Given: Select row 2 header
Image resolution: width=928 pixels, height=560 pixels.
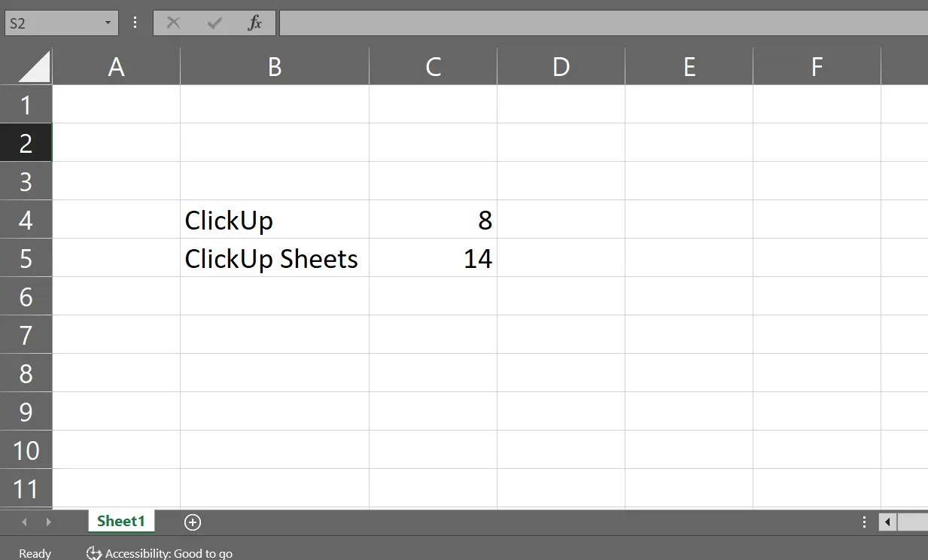Looking at the screenshot, I should (x=26, y=143).
